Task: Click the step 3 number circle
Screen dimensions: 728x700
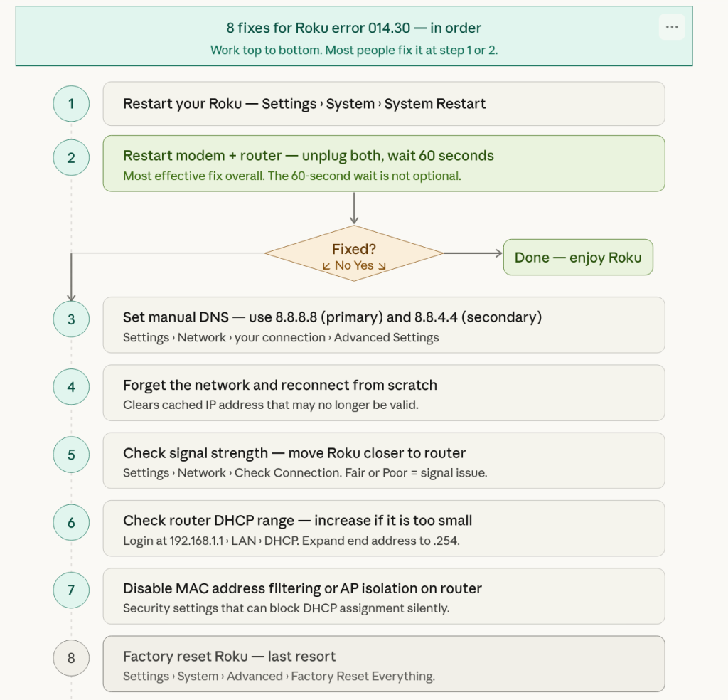Action: pyautogui.click(x=71, y=319)
